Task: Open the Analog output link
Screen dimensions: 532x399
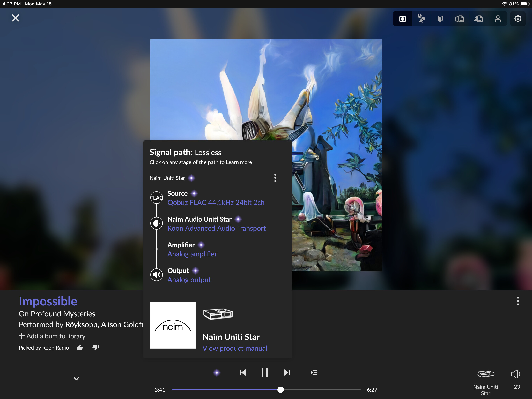Action: click(x=189, y=280)
